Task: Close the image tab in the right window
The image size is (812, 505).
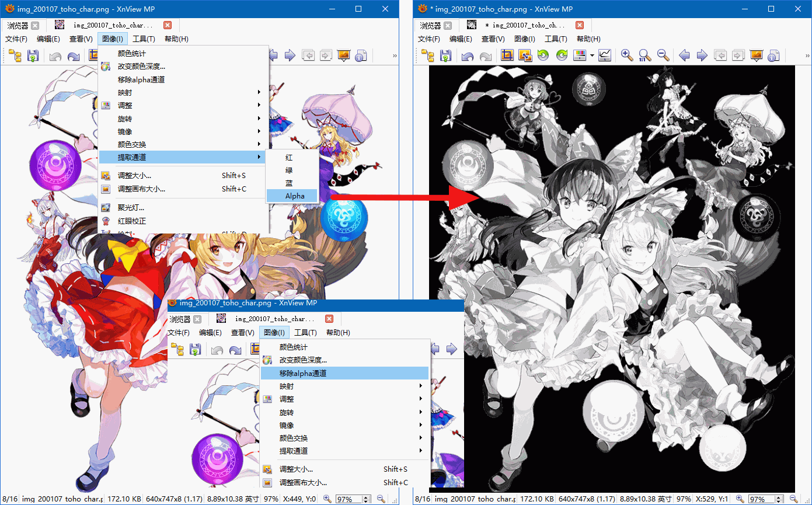Action: pos(580,25)
